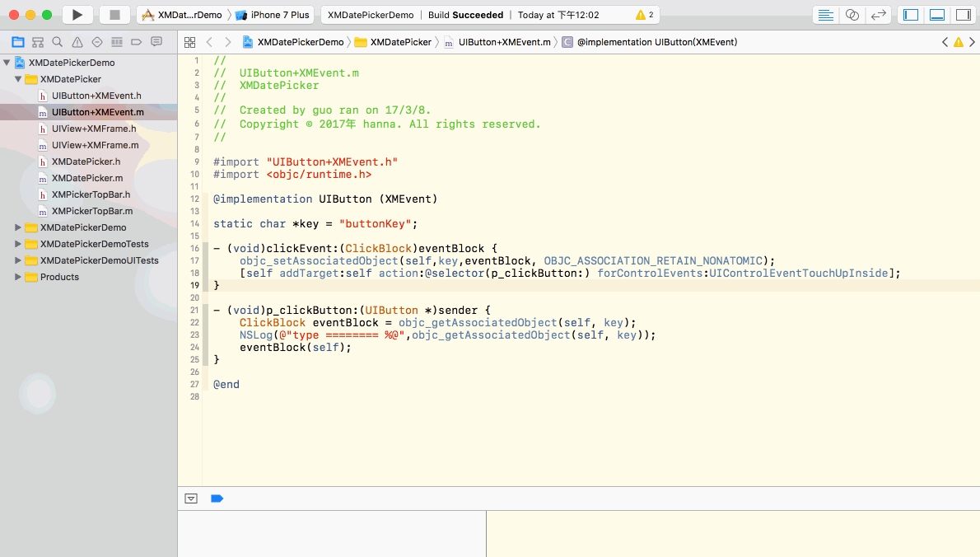Expand the XMDatePickerDemoUITests group
The image size is (980, 557).
click(18, 260)
